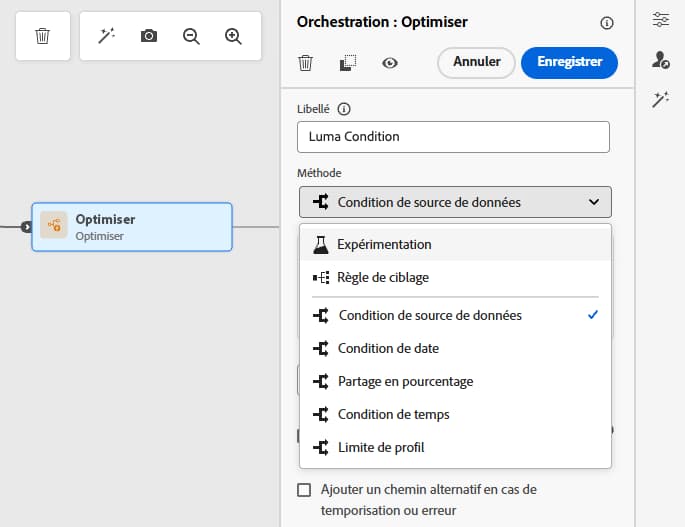Screen dimensions: 685x527
Task: Click the chevron arrow of Méthode dropdown
Action: pos(594,202)
